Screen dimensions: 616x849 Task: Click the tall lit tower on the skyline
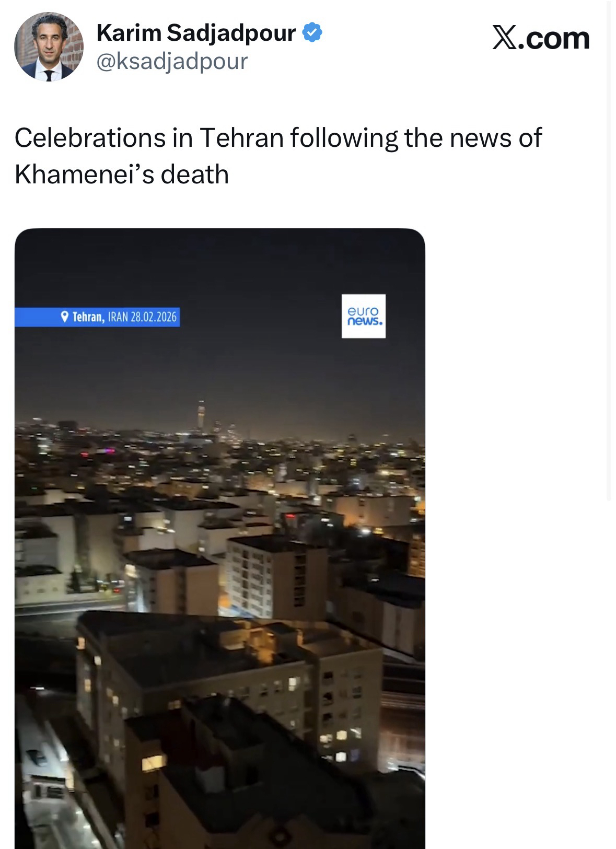pyautogui.click(x=200, y=415)
